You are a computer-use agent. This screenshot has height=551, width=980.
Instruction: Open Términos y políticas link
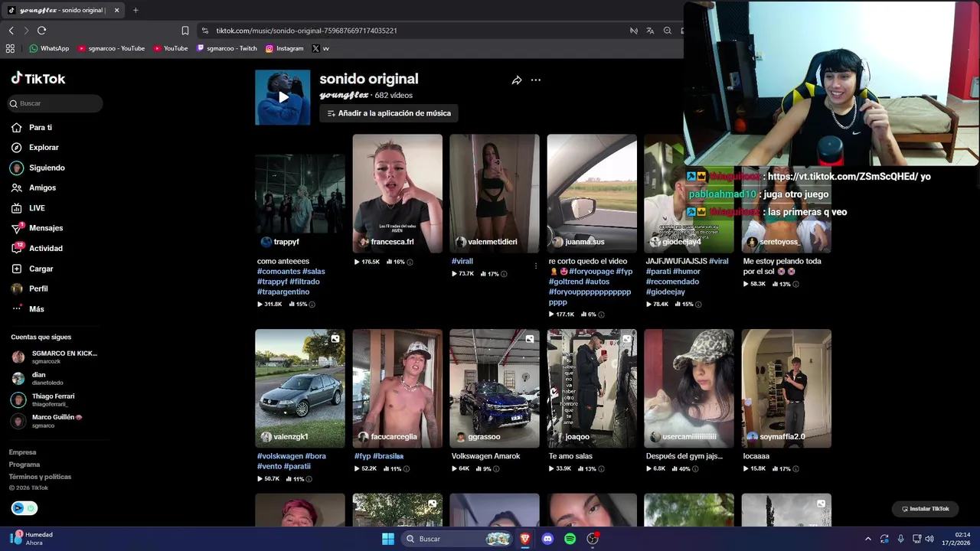40,477
